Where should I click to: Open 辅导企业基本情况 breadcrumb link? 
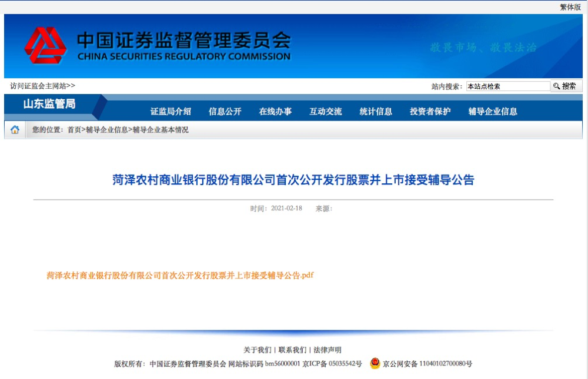(x=161, y=130)
